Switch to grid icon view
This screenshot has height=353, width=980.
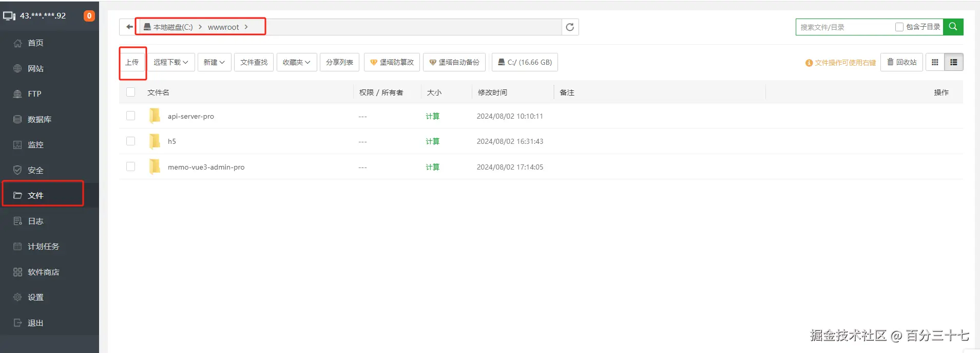click(x=935, y=62)
